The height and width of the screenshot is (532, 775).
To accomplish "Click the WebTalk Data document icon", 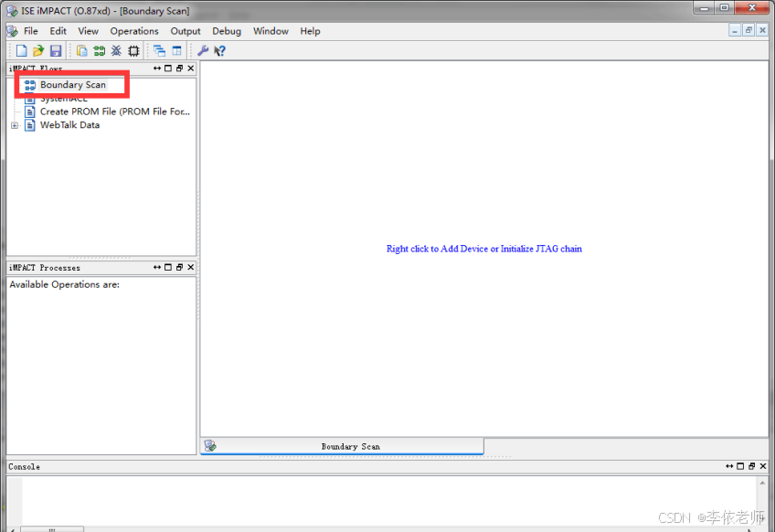I will (29, 125).
